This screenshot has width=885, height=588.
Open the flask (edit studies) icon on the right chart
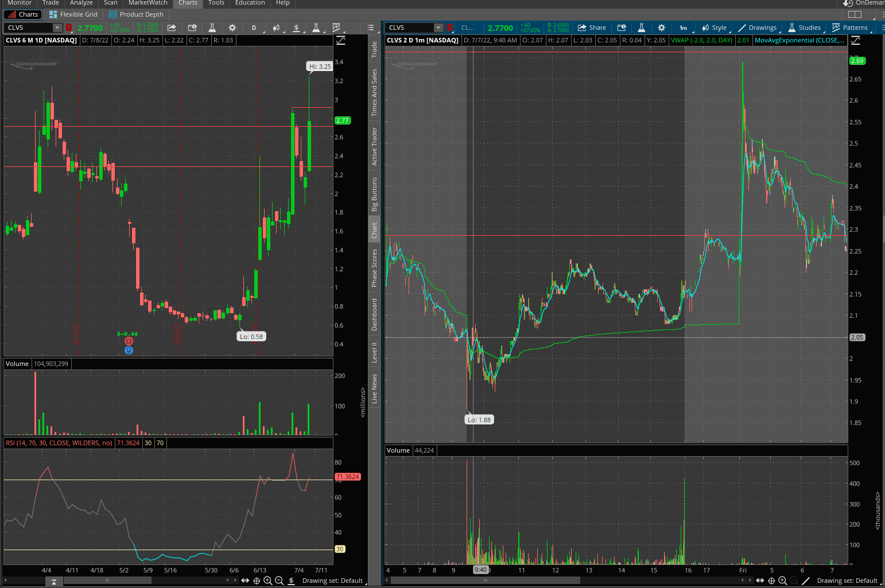tap(642, 28)
